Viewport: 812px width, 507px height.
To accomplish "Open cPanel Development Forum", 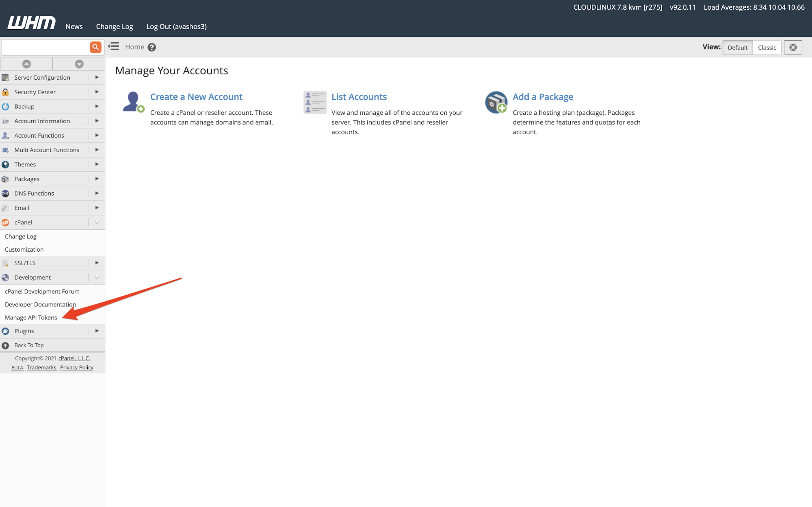I will (x=42, y=291).
